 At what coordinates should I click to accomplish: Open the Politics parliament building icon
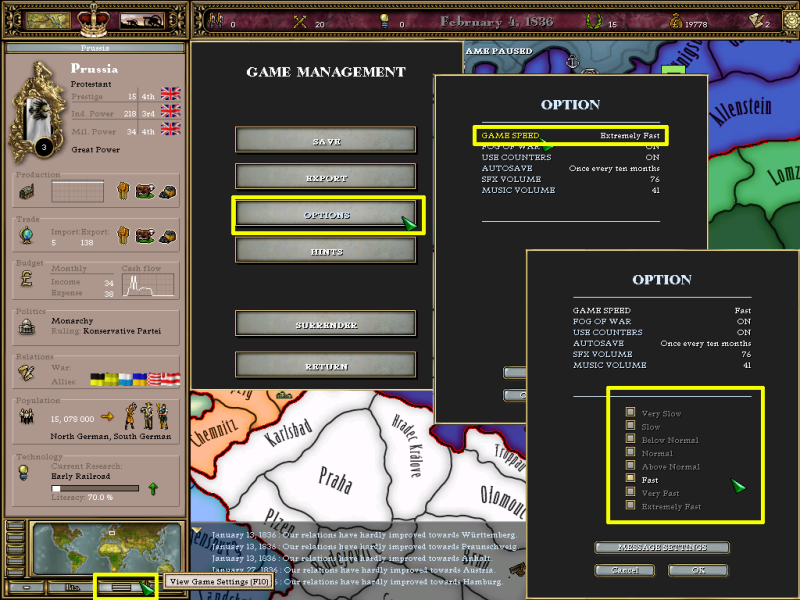tap(27, 327)
